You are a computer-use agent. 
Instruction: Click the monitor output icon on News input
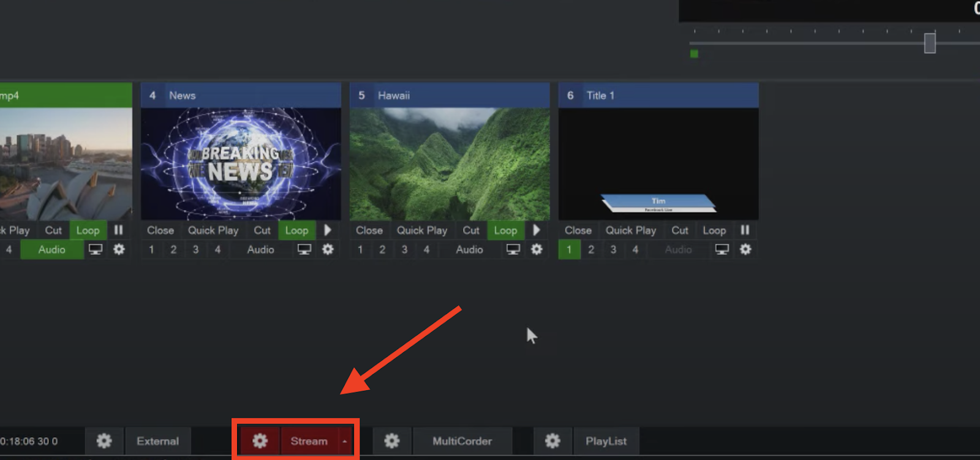(304, 249)
